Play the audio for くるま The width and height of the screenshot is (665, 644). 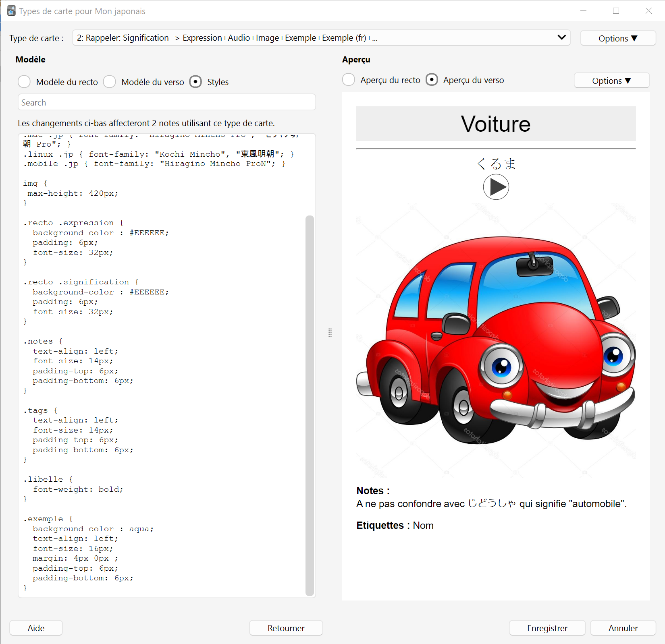tap(496, 187)
